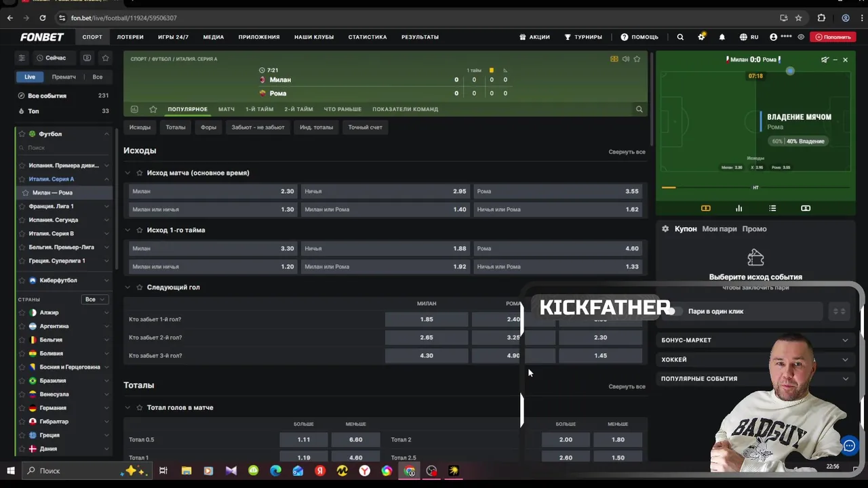Toggle balance visibility eye icon
Screen dimensions: 868x488
pyautogui.click(x=802, y=37)
